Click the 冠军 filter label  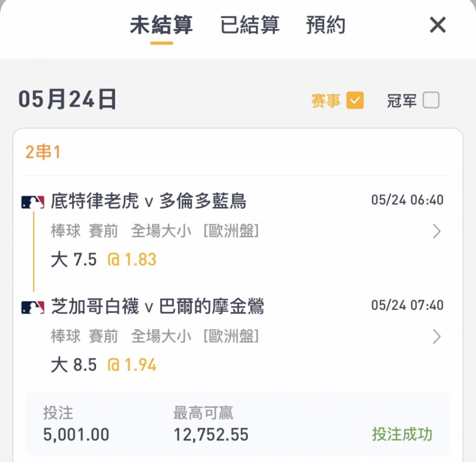click(402, 100)
